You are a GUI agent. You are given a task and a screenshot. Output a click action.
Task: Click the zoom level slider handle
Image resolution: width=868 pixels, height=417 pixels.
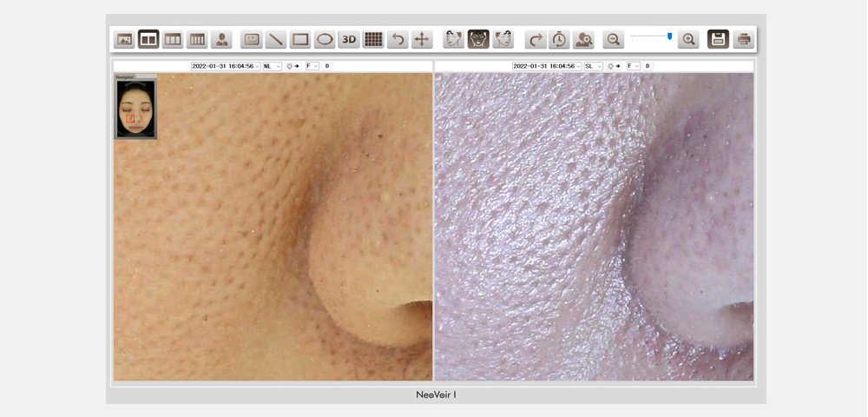pyautogui.click(x=669, y=36)
